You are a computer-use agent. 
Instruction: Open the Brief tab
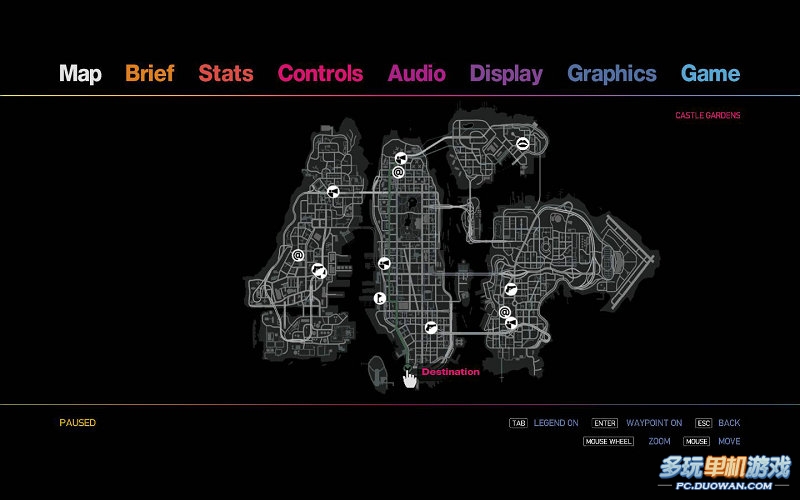pyautogui.click(x=149, y=73)
